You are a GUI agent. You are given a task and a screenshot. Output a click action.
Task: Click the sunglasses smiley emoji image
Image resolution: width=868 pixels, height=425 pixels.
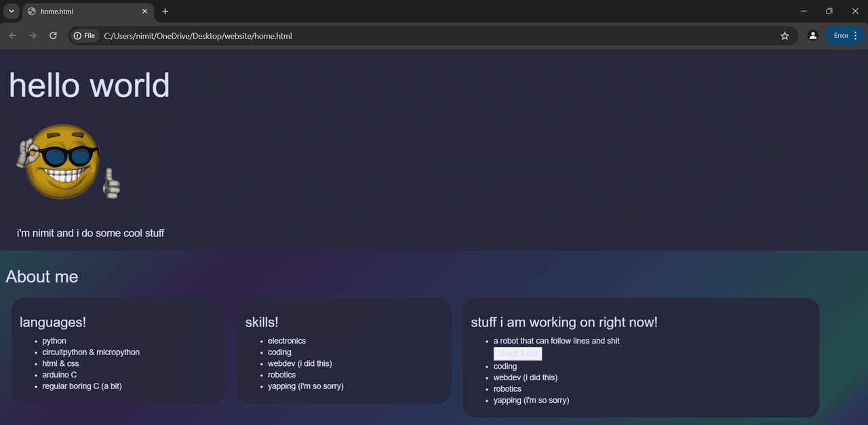click(68, 162)
